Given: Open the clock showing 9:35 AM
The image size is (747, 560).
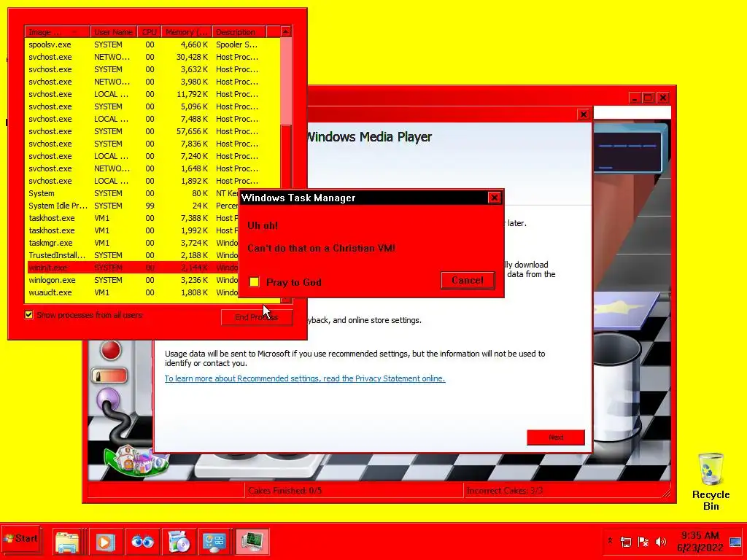Looking at the screenshot, I should (x=700, y=542).
